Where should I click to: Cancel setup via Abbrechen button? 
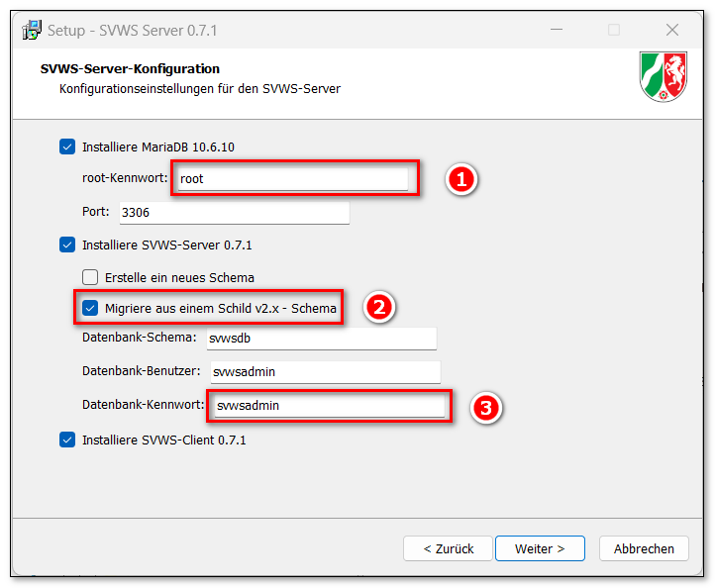[x=644, y=548]
